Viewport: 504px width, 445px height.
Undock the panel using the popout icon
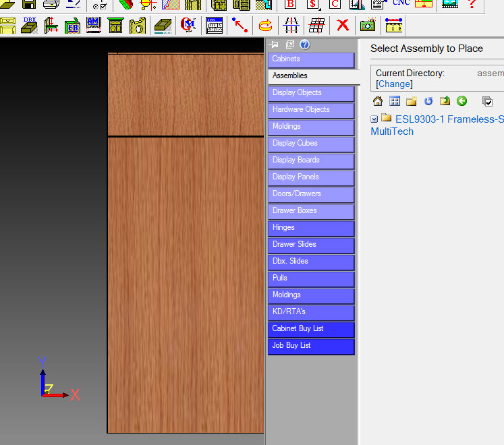(x=289, y=45)
